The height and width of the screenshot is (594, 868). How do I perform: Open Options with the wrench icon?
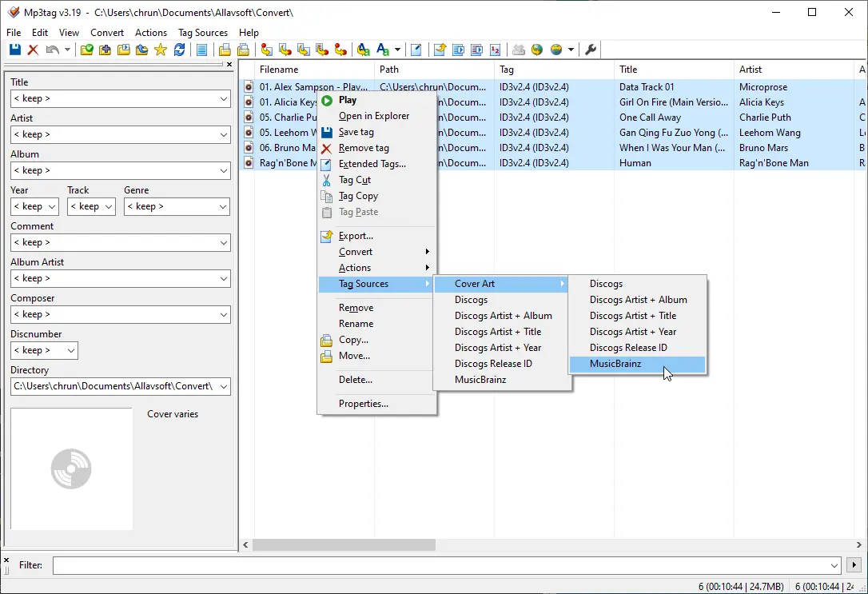click(590, 50)
